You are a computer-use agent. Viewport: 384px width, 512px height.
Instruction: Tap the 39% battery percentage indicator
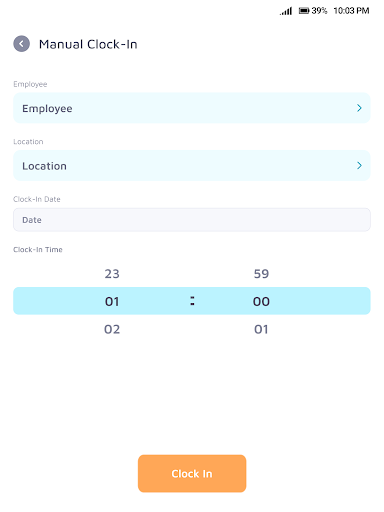319,11
